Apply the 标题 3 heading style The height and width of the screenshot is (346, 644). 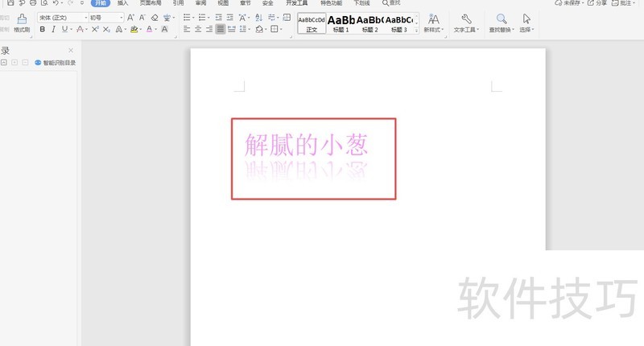click(x=398, y=23)
